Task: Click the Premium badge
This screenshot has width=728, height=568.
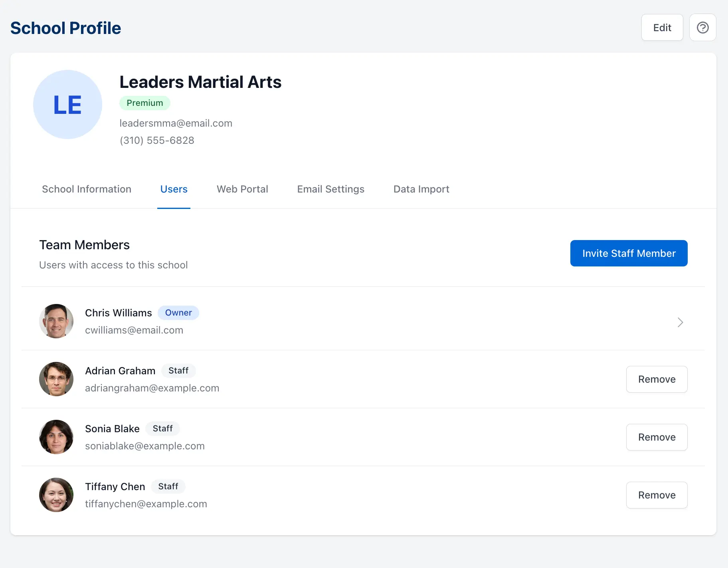Action: click(145, 103)
